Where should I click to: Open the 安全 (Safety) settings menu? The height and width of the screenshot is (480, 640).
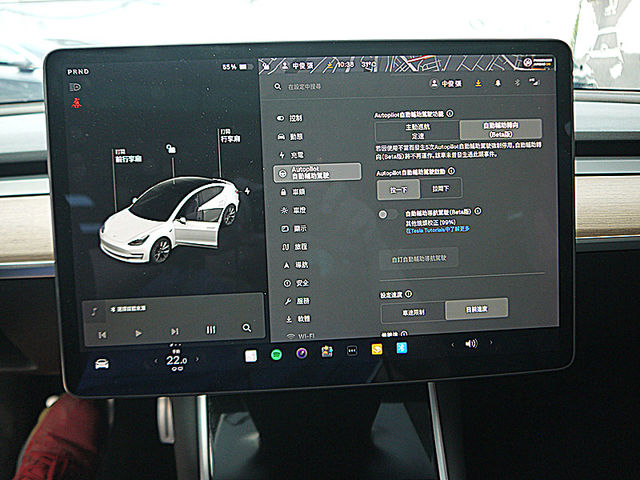point(296,283)
